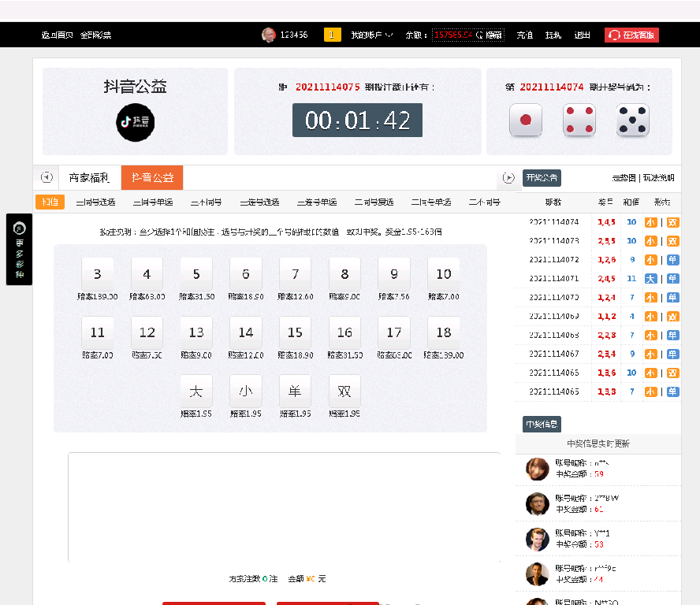Click the yellow notification badge in the top bar
The image size is (700, 605).
click(x=332, y=35)
